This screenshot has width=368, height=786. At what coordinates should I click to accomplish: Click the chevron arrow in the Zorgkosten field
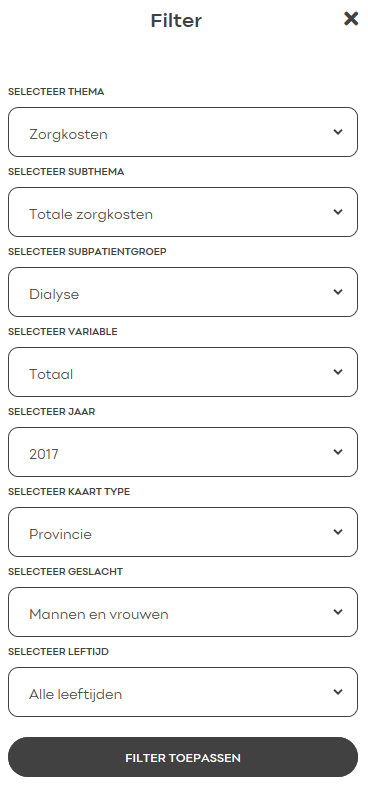tap(338, 132)
